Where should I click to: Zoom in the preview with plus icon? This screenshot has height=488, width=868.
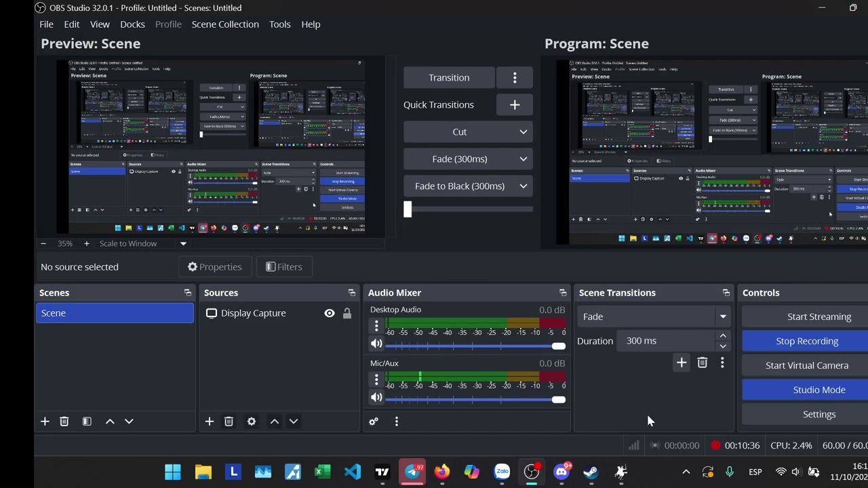(x=86, y=243)
